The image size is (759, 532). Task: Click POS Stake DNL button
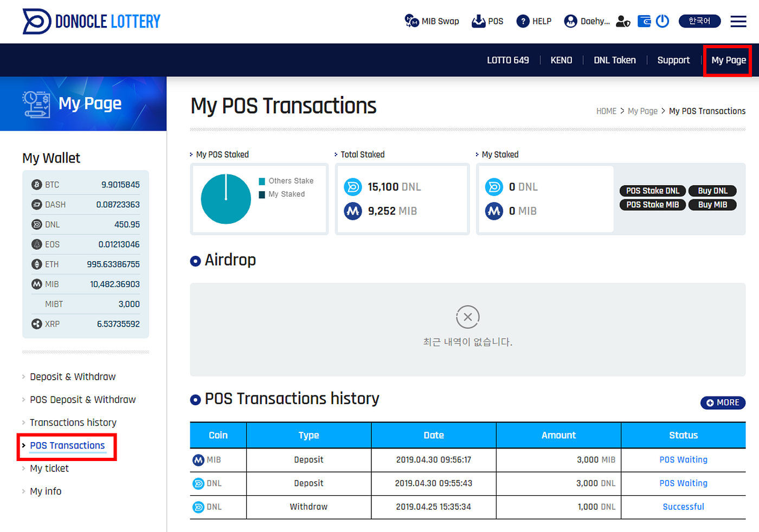pyautogui.click(x=653, y=191)
